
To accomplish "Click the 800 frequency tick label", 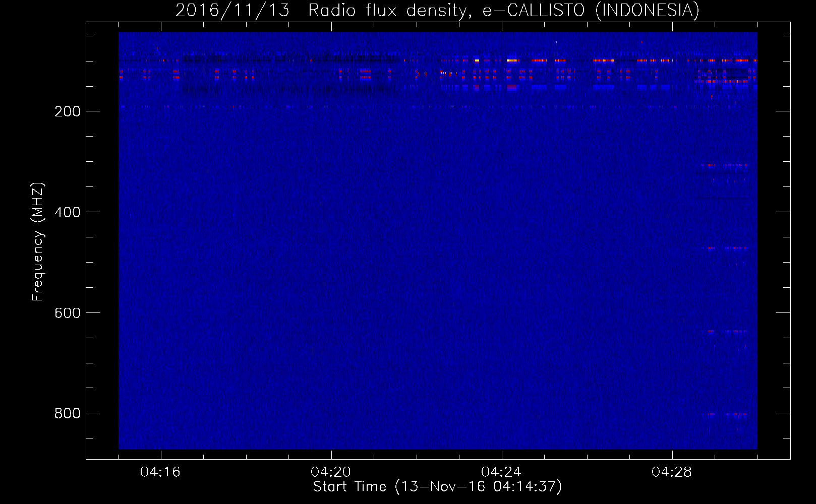I will [68, 413].
